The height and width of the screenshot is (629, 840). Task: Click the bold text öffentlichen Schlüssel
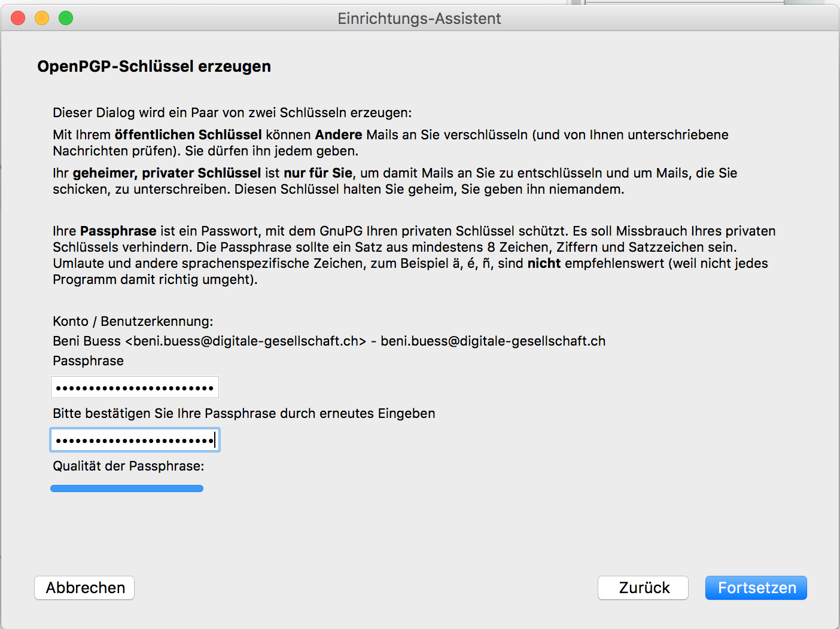(x=188, y=135)
